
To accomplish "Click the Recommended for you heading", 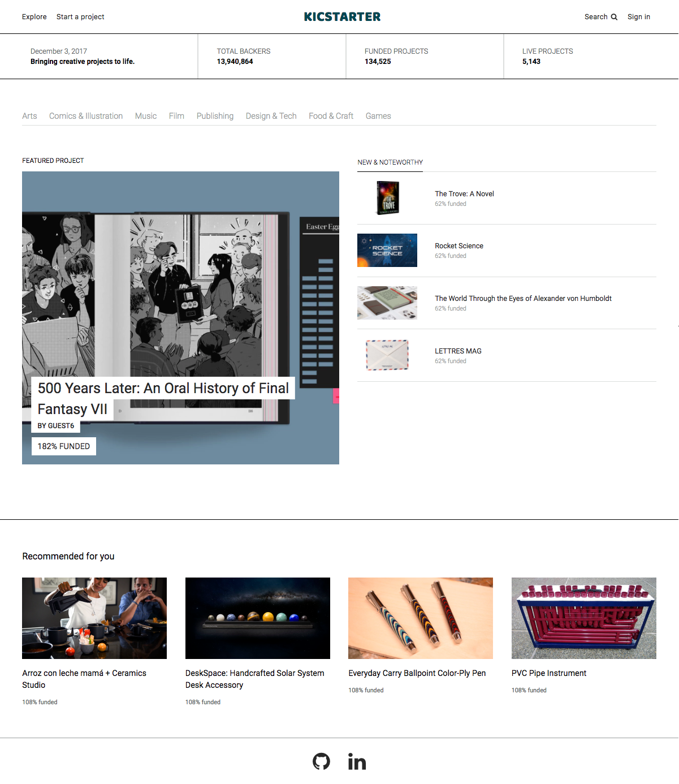I will [68, 557].
